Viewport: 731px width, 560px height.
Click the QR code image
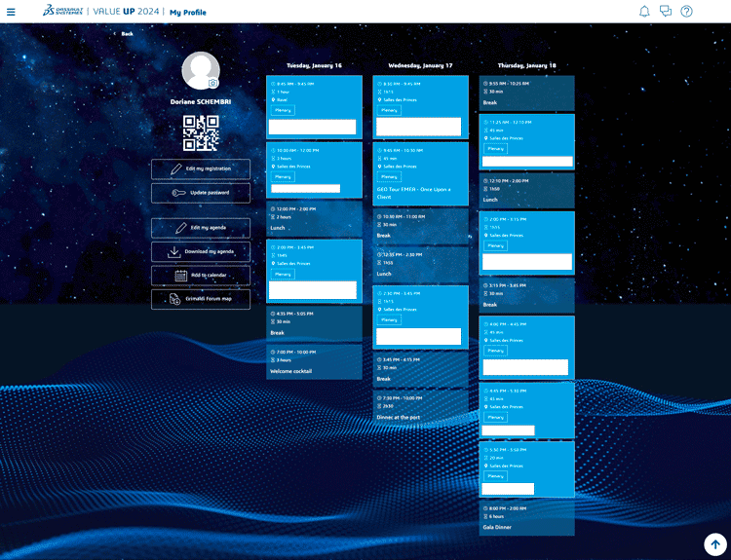click(x=201, y=133)
